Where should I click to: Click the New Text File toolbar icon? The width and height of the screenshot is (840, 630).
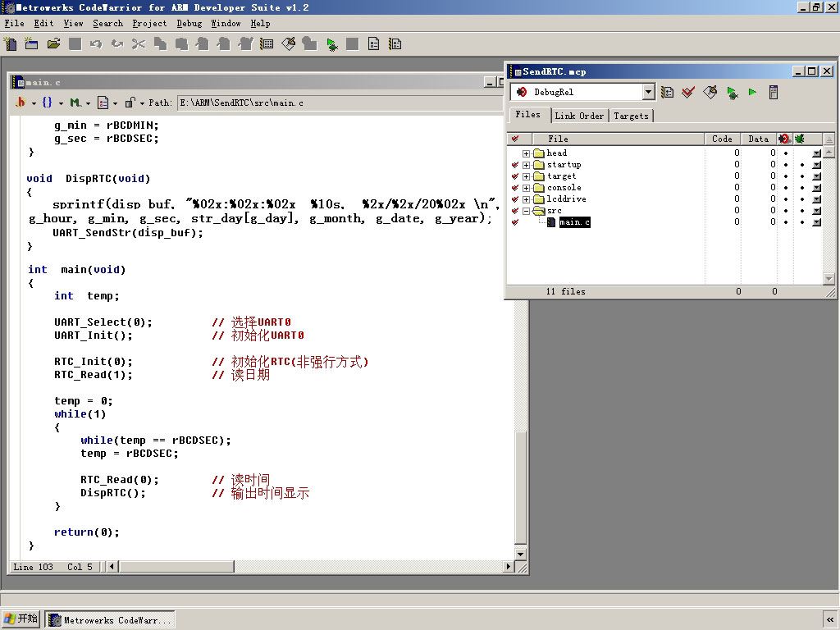(x=11, y=43)
